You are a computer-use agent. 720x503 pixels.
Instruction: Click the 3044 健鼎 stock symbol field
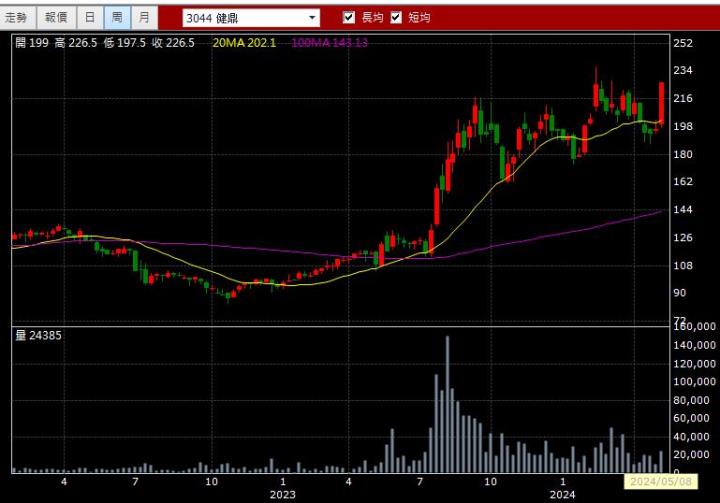pyautogui.click(x=244, y=18)
